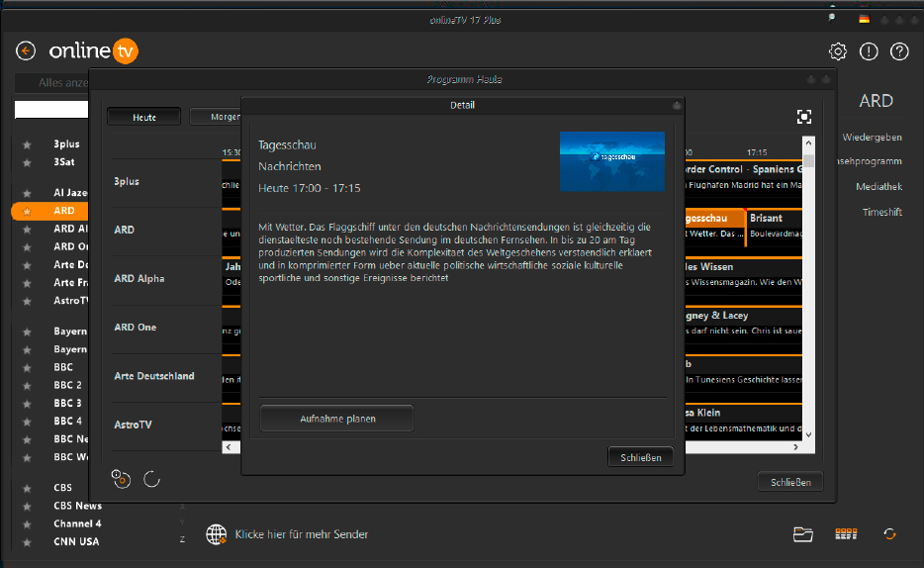Toggle favorite star for Channel 4
Screen dimensions: 924x568
[x=27, y=524]
